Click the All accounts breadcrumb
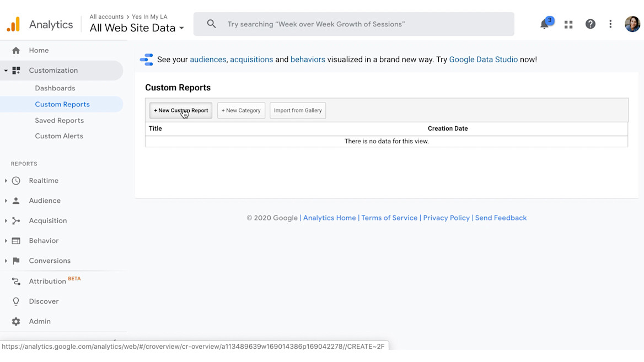The width and height of the screenshot is (644, 362). tap(106, 17)
